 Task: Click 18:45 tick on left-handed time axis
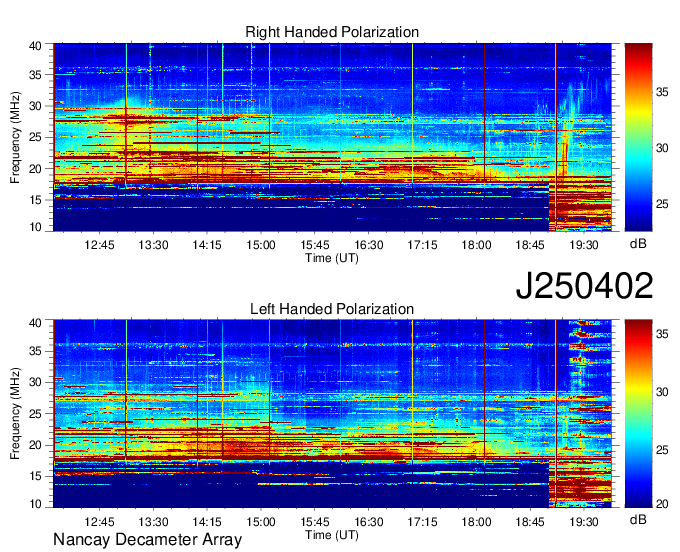tap(530, 522)
